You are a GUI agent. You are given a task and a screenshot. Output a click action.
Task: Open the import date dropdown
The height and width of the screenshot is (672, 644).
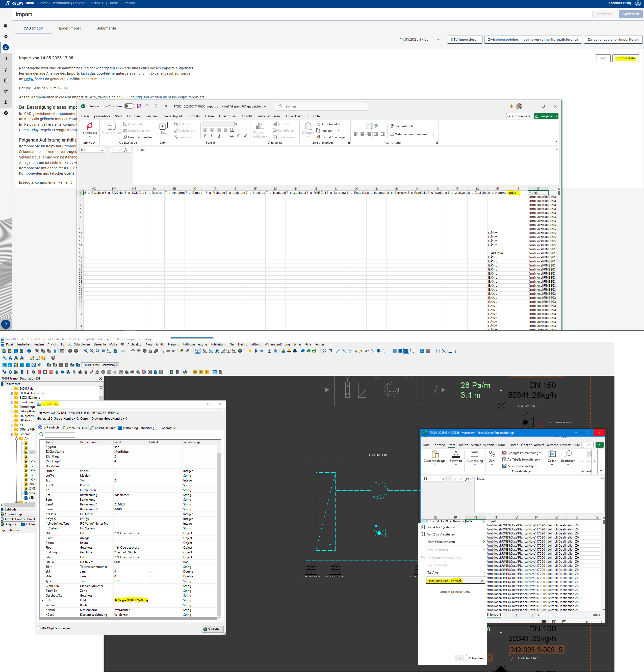coord(438,40)
